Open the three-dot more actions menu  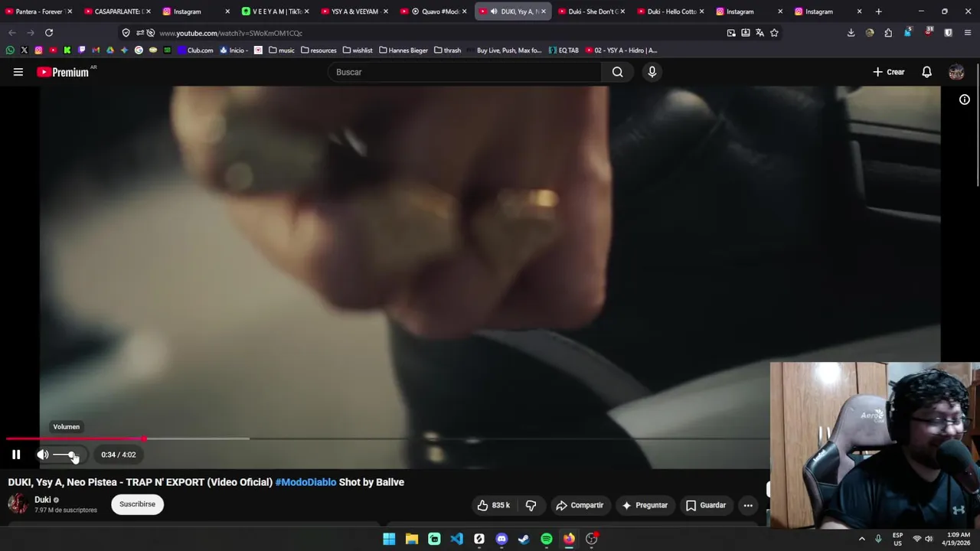click(748, 505)
